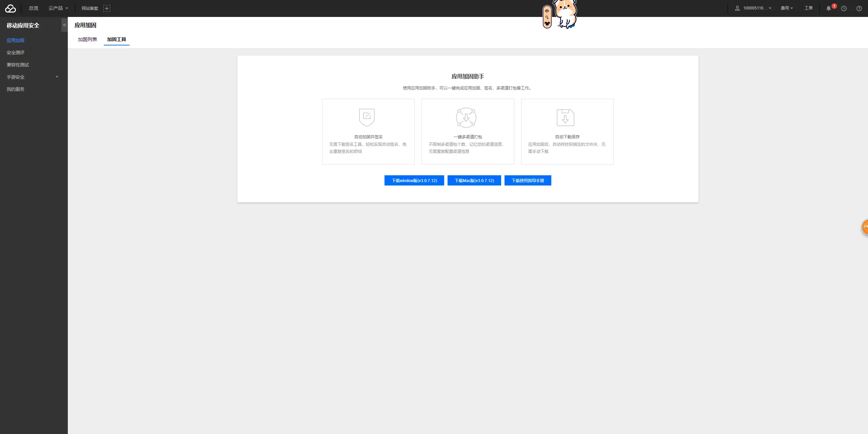Viewport: 868px width, 434px height.
Task: Open the notification bell icon
Action: (829, 8)
